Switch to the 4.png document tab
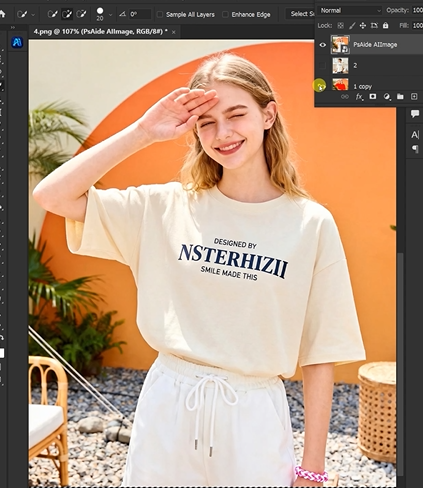423x488 pixels. click(100, 32)
